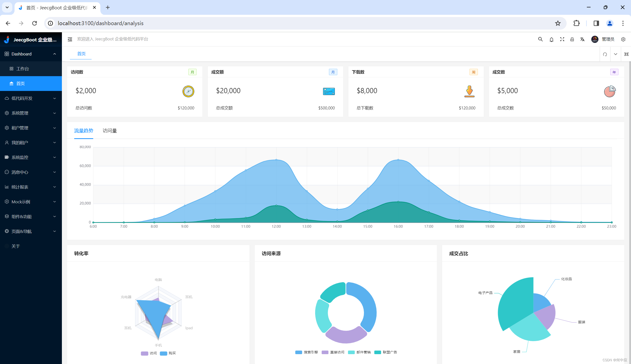Open the Chrome three-dot menu

point(623,23)
